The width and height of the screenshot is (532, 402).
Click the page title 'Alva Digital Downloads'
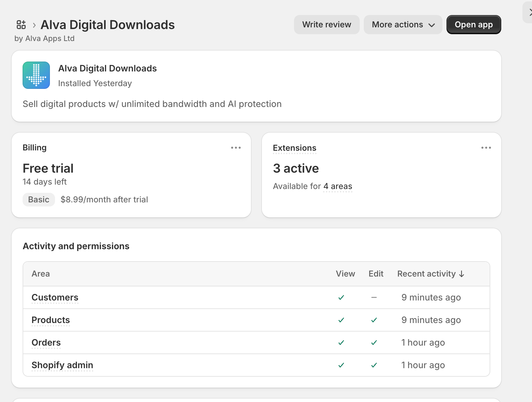(x=108, y=25)
